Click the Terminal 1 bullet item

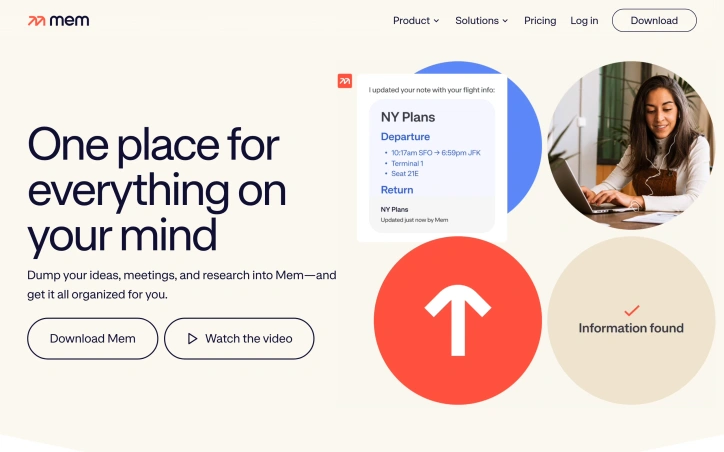coord(407,163)
